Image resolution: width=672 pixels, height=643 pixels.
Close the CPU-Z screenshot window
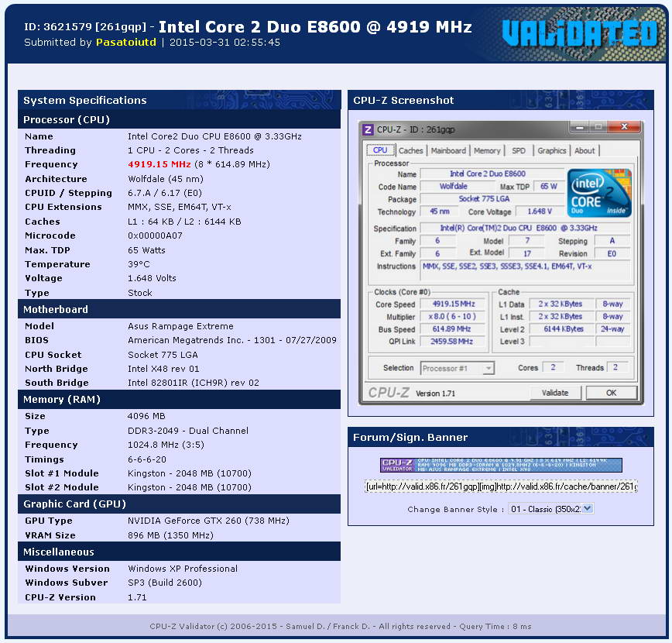point(624,126)
